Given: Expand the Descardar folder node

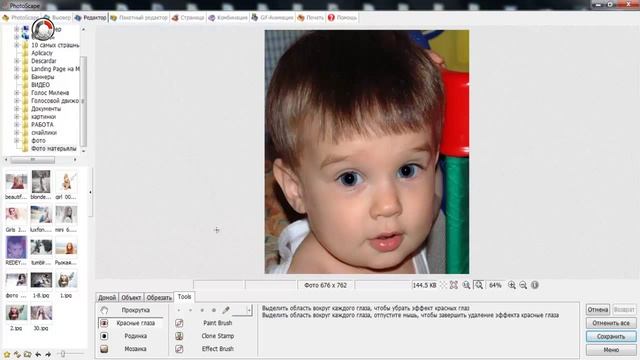Looking at the screenshot, I should pos(17,61).
